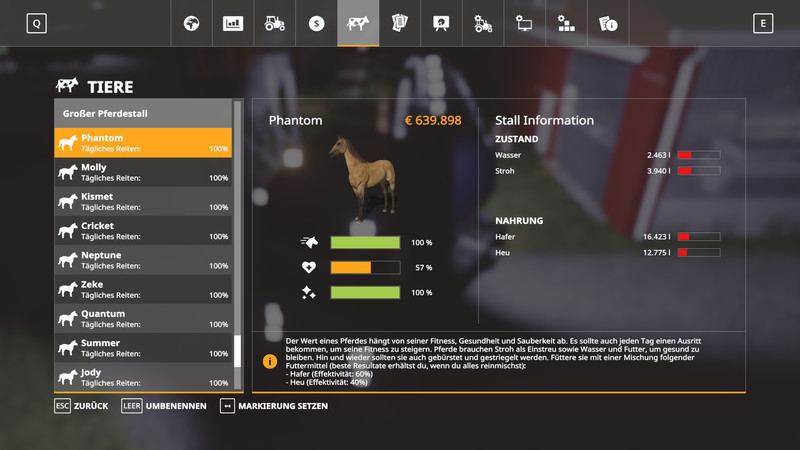Viewport: 800px width, 450px height.
Task: Choose Neptune from the horse list
Action: pos(143,260)
